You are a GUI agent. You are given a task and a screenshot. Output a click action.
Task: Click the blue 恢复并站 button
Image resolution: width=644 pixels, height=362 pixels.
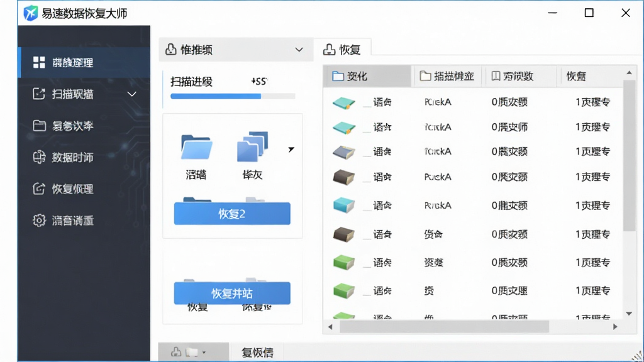pos(232,293)
